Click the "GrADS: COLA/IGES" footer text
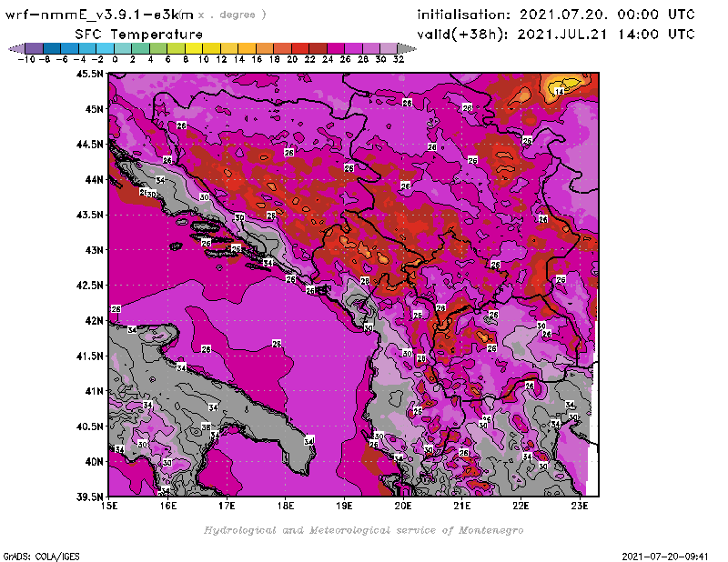 pyautogui.click(x=41, y=557)
